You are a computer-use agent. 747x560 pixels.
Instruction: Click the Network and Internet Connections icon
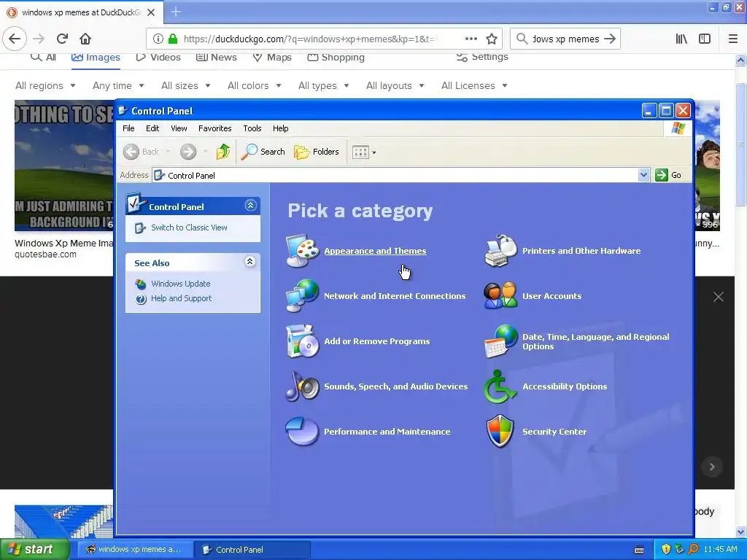coord(302,296)
